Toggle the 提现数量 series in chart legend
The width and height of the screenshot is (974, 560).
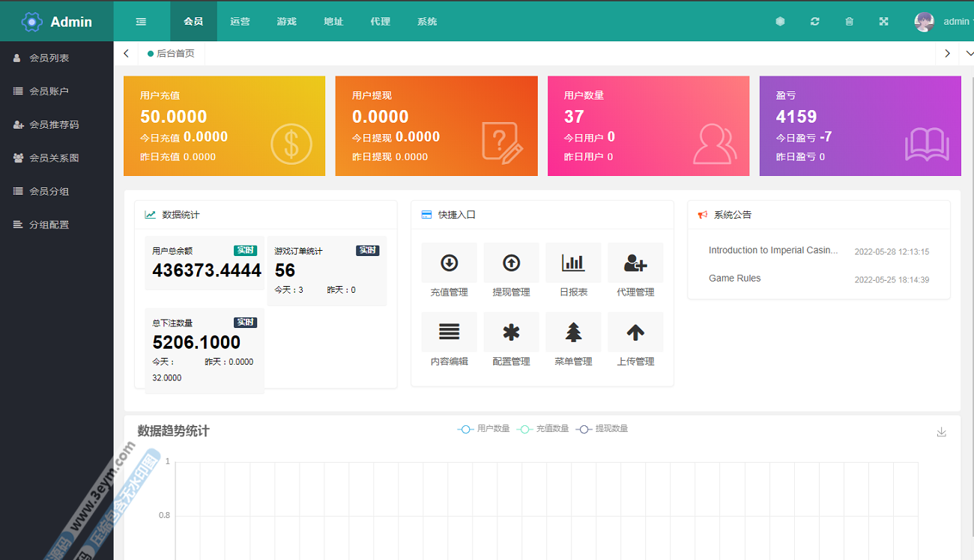602,429
